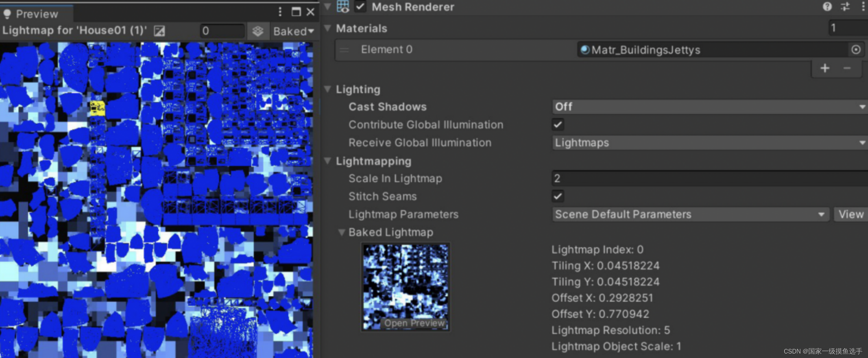Viewport: 868px width, 358px height.
Task: Collapse the Materials section
Action: pos(328,28)
